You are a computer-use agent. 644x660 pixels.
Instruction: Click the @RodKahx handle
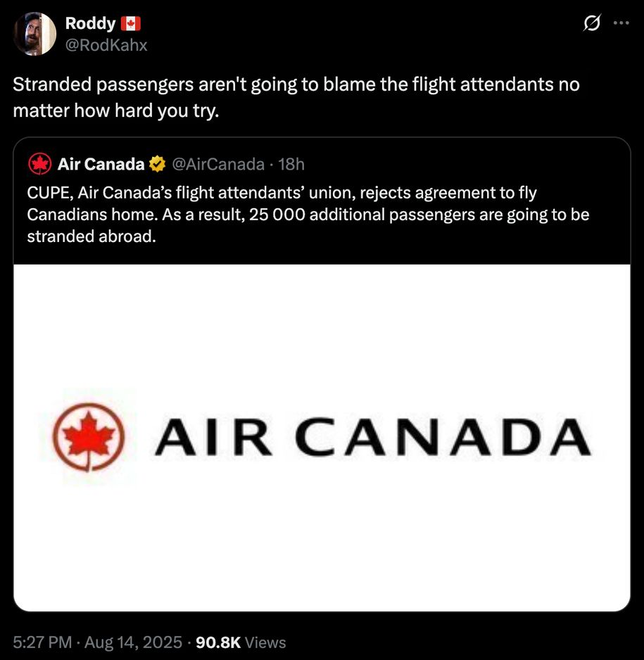[x=106, y=45]
